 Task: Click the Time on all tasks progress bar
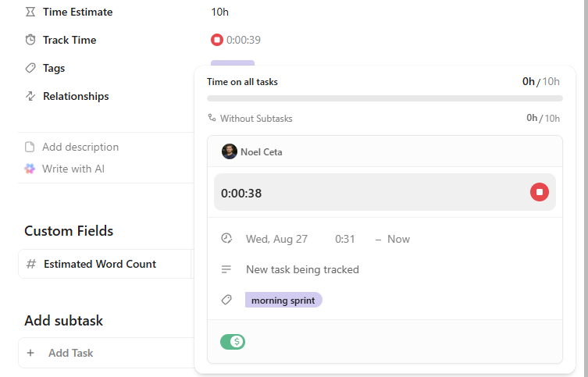[x=385, y=98]
